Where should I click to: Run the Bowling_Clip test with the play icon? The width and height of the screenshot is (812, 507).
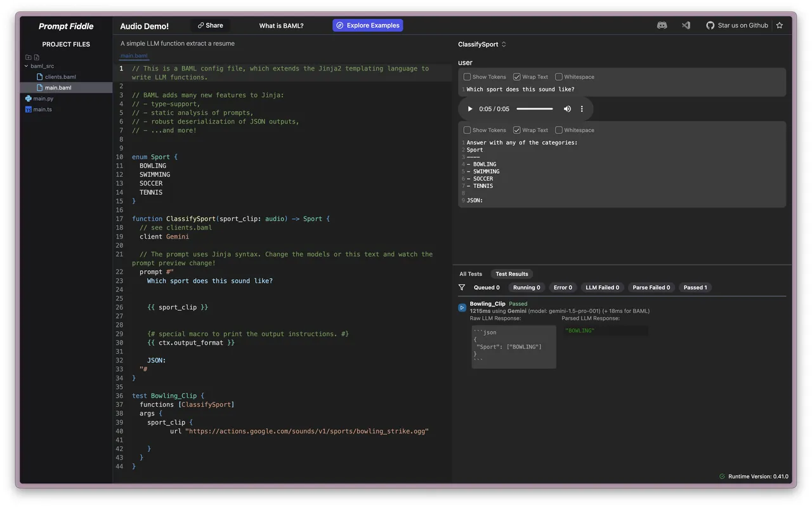pyautogui.click(x=462, y=308)
